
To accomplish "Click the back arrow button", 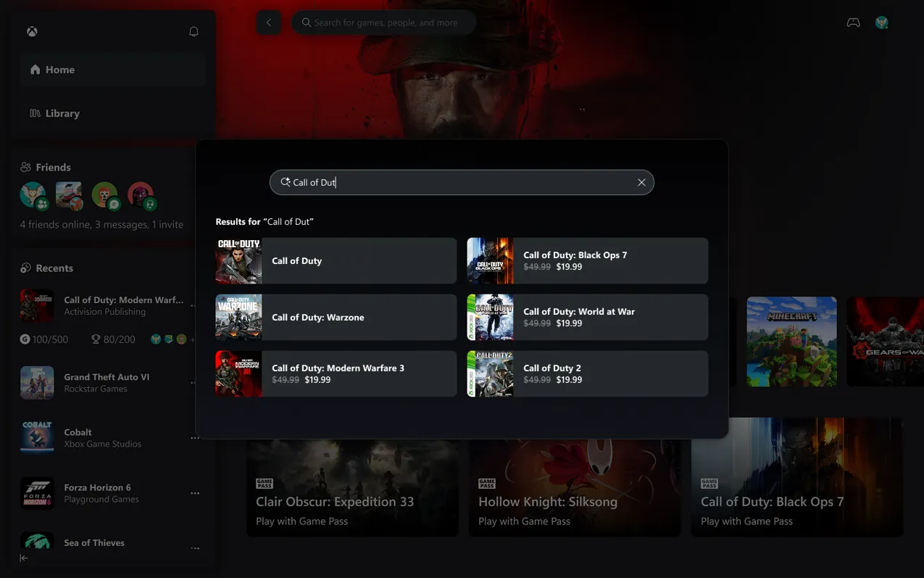I will click(x=269, y=22).
